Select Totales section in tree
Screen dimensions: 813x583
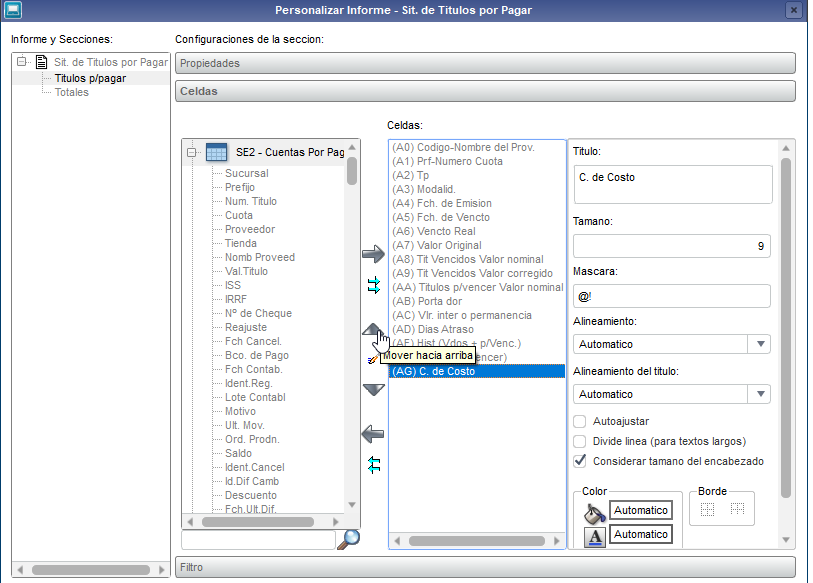[x=72, y=92]
